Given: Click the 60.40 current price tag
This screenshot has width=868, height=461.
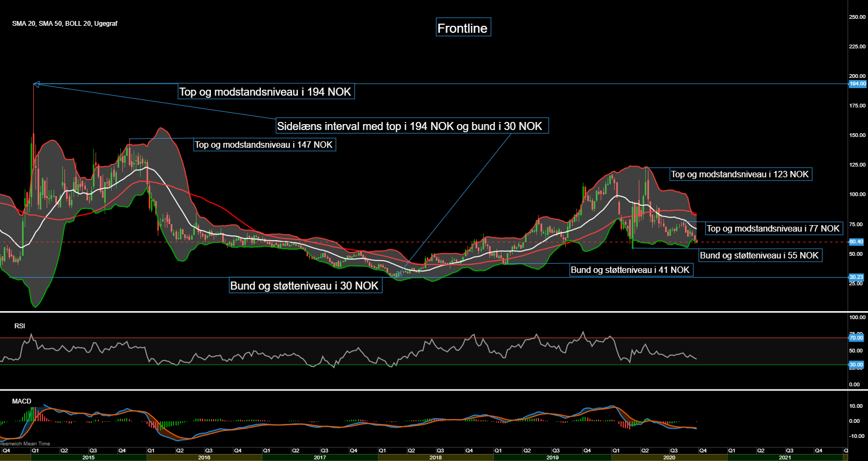Looking at the screenshot, I should tap(856, 242).
